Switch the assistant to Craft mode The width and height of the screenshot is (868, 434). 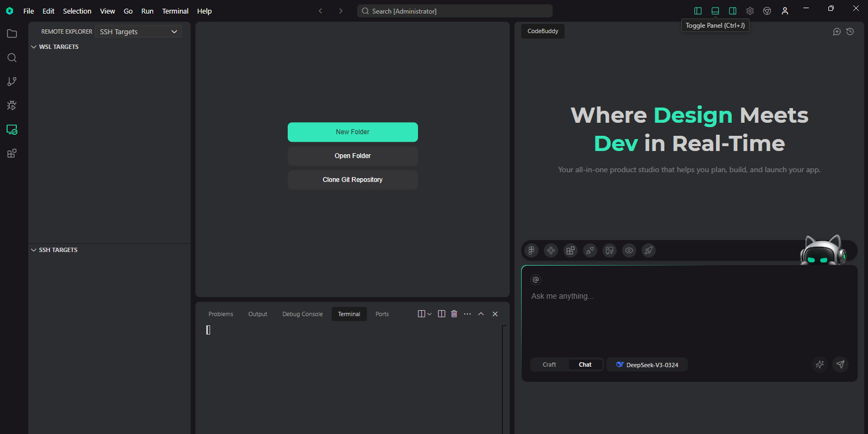[x=549, y=364]
